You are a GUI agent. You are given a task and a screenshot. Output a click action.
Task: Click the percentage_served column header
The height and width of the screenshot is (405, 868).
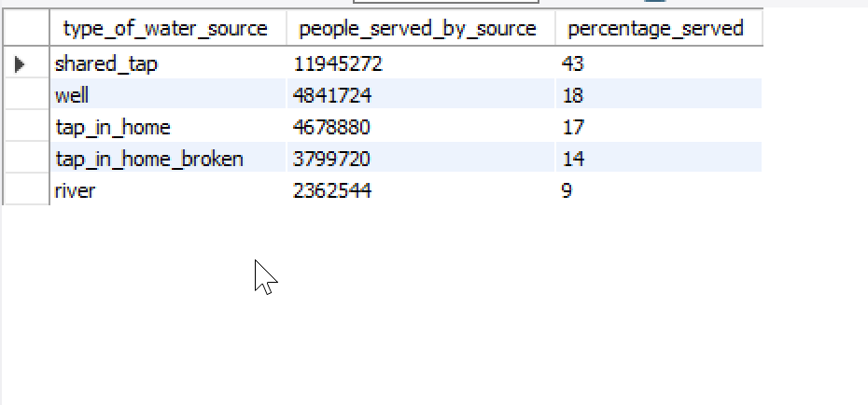pyautogui.click(x=655, y=29)
